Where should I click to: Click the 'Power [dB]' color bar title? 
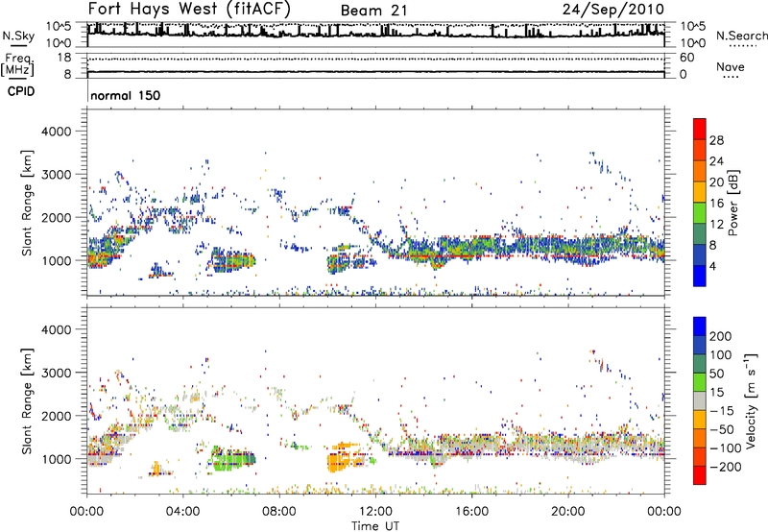pyautogui.click(x=733, y=203)
